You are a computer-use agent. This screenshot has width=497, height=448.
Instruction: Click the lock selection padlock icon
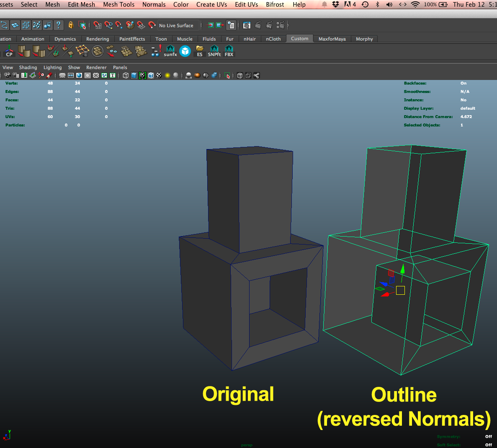71,25
